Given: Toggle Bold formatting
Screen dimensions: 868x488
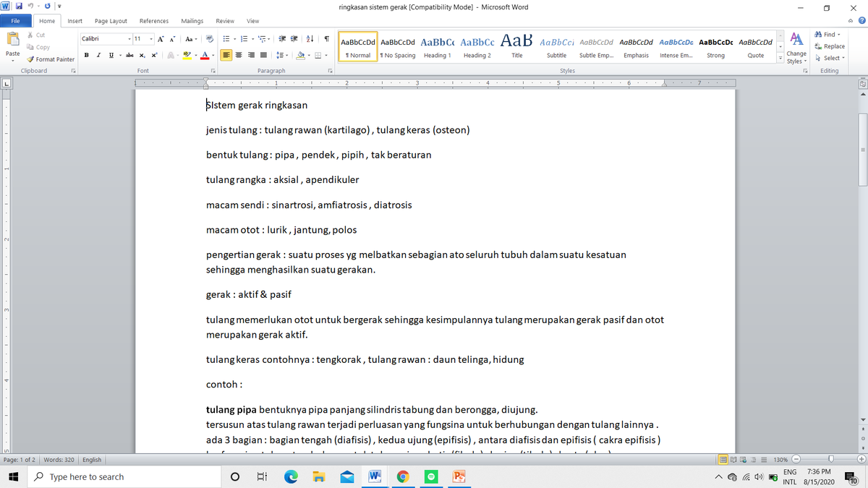Looking at the screenshot, I should [85, 54].
